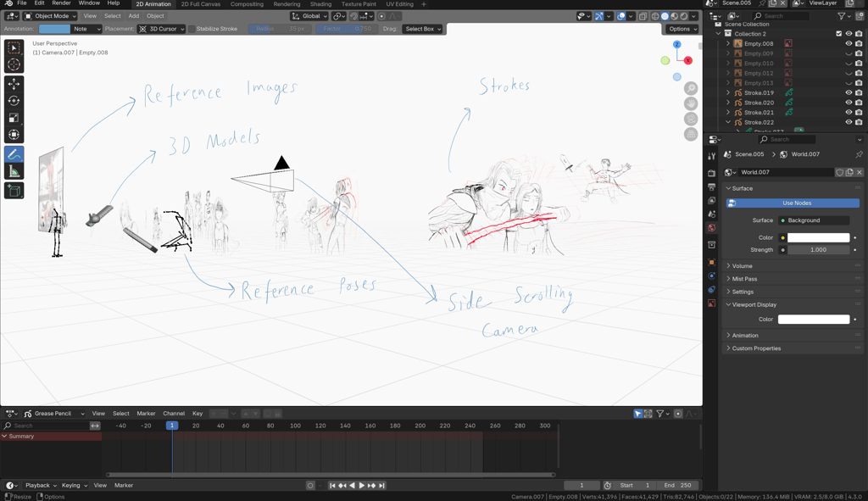Toggle X-ray display in viewport header
Image resolution: width=868 pixels, height=501 pixels.
(x=643, y=16)
